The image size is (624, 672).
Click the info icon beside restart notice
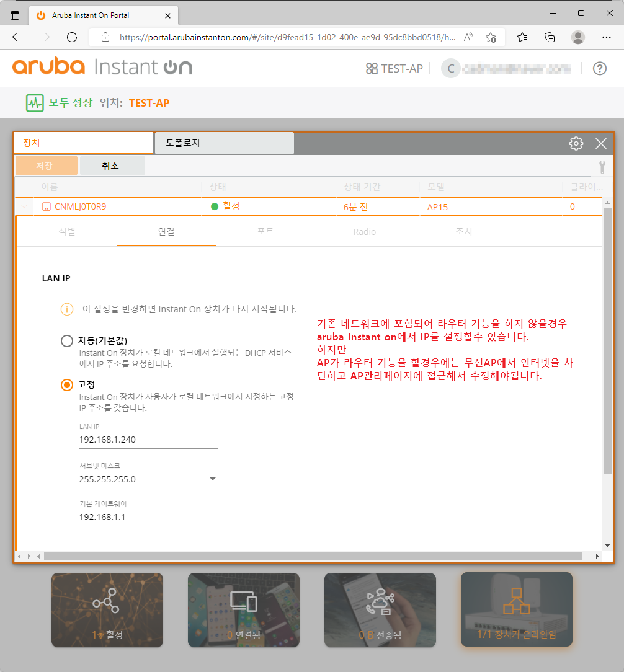coord(67,309)
